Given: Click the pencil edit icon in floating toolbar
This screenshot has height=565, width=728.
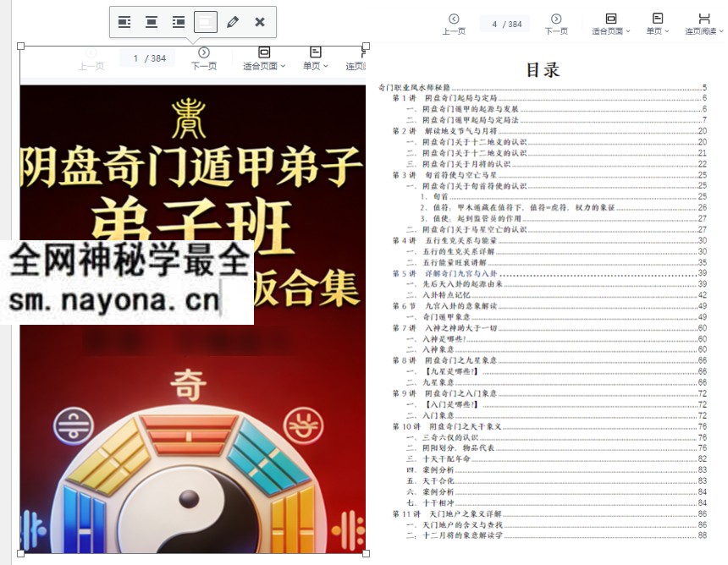Looking at the screenshot, I should click(x=233, y=22).
